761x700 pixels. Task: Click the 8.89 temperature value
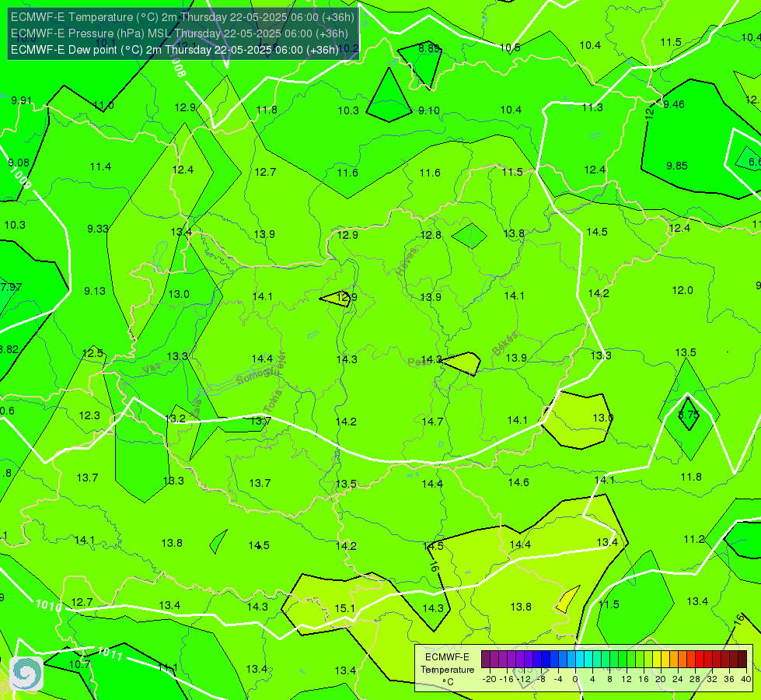click(429, 48)
